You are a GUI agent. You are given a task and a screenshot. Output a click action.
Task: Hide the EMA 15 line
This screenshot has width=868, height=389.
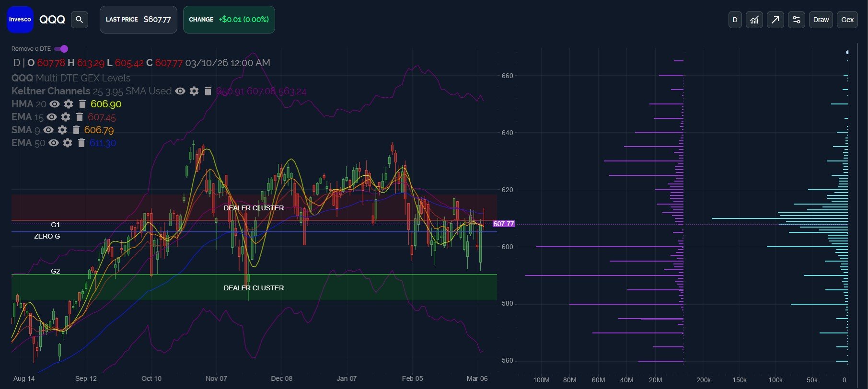[52, 117]
